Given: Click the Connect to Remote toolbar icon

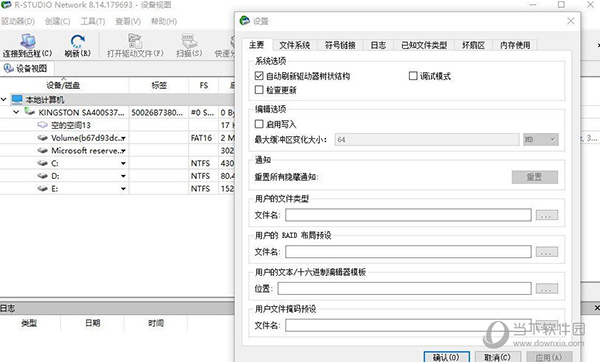Looking at the screenshot, I should tap(28, 41).
